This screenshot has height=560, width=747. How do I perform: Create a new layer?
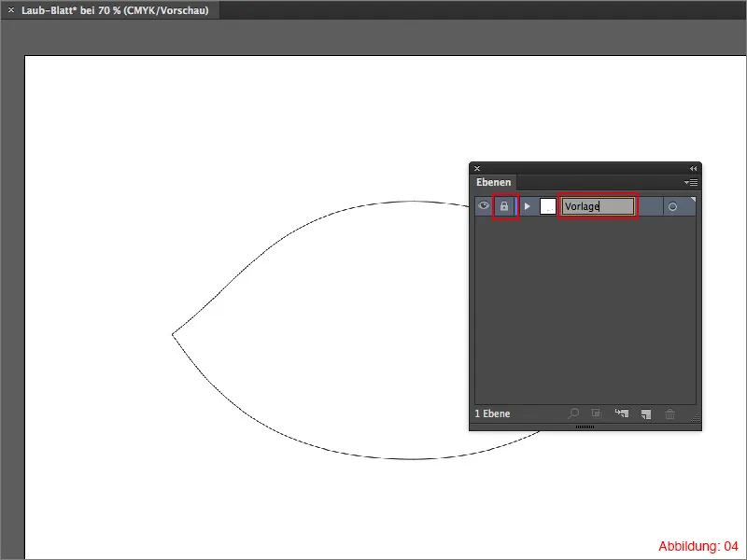pos(645,413)
